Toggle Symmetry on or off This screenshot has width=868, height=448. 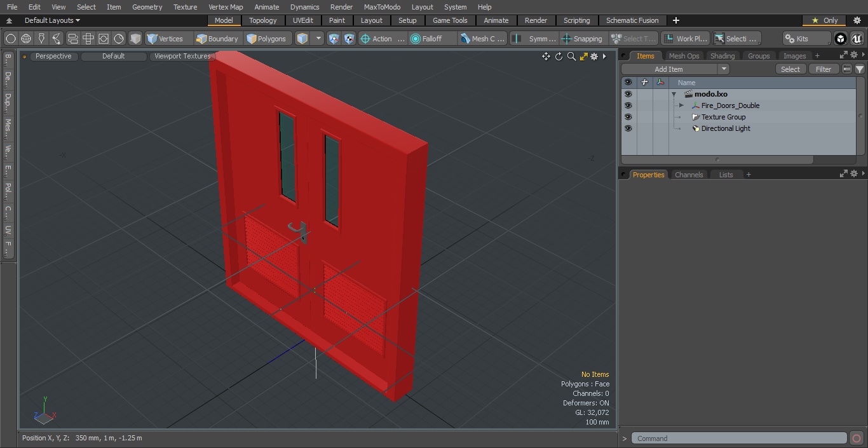tap(534, 39)
